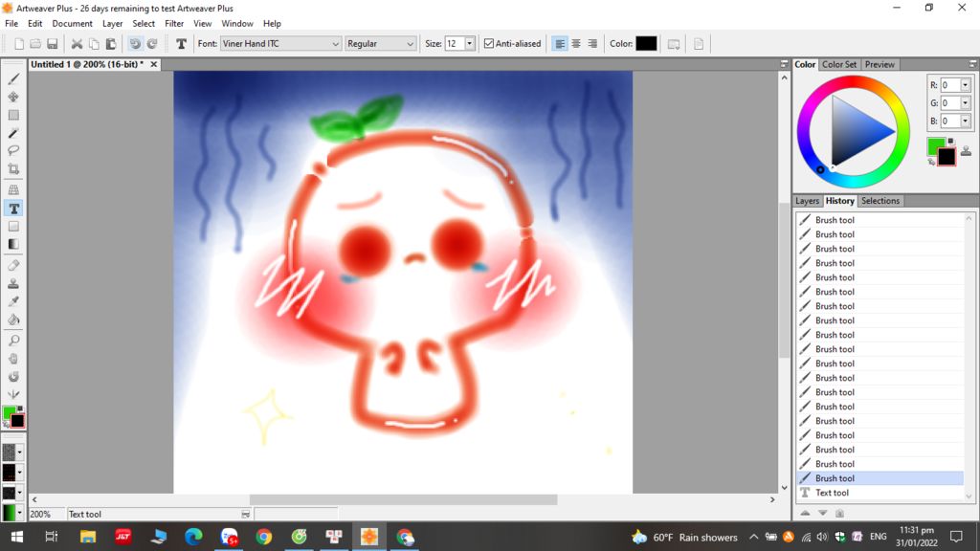Switch to the Preview tab
Image resolution: width=980 pixels, height=551 pixels.
(x=880, y=64)
